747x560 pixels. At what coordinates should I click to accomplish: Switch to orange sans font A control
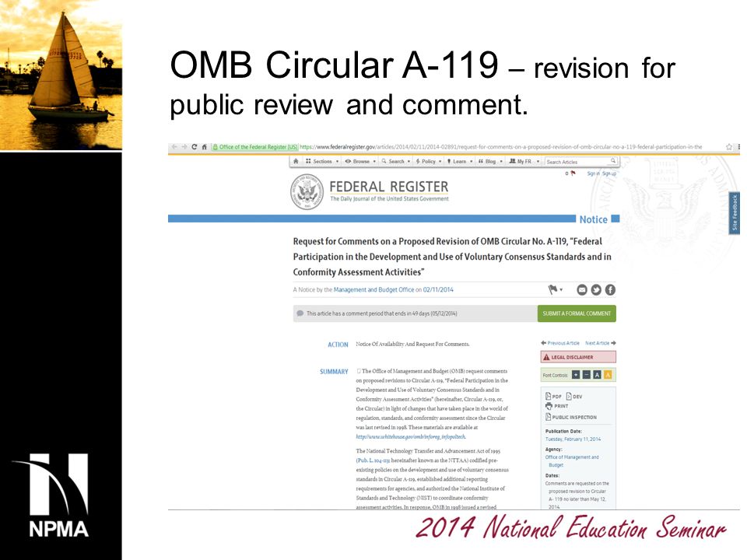pos(608,375)
